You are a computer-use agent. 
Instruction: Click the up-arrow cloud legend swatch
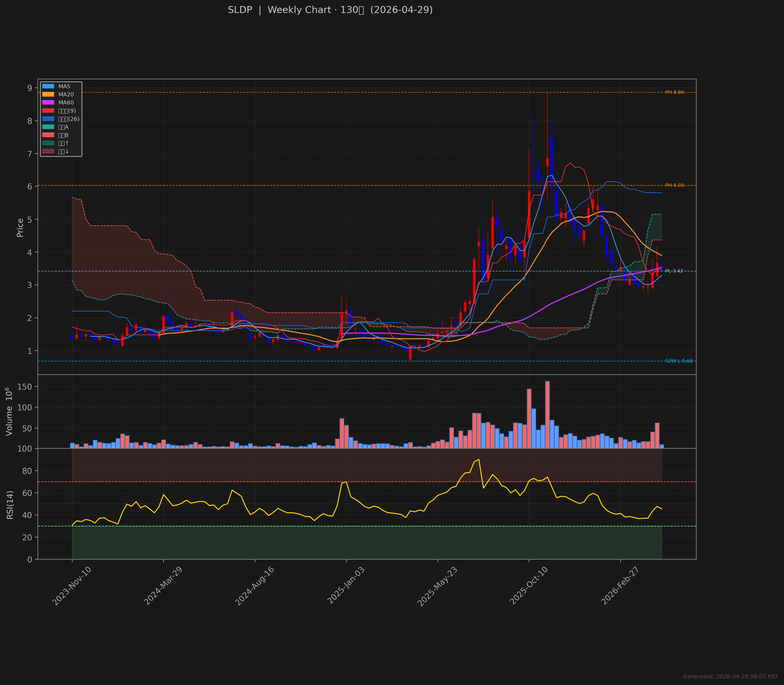48,143
